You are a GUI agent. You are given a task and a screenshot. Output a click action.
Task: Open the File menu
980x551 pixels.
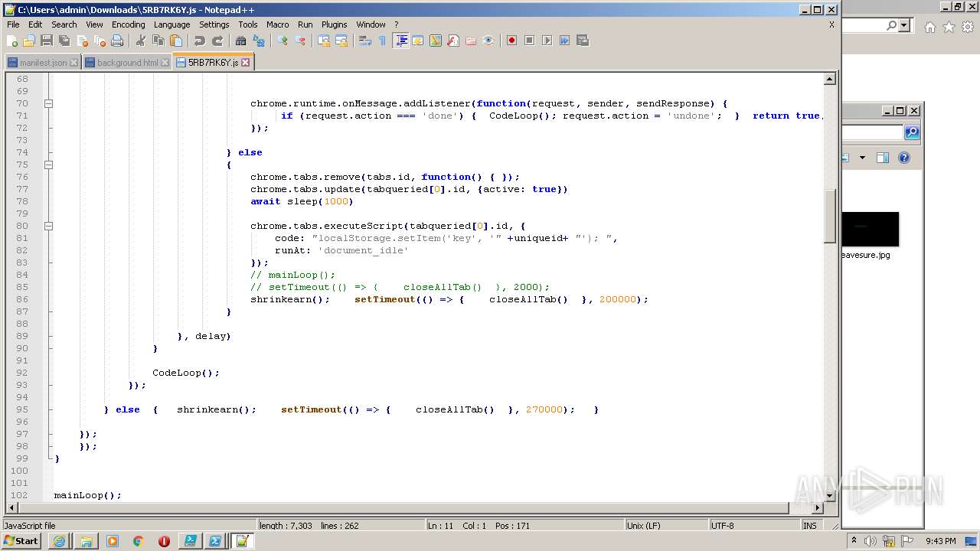point(13,24)
